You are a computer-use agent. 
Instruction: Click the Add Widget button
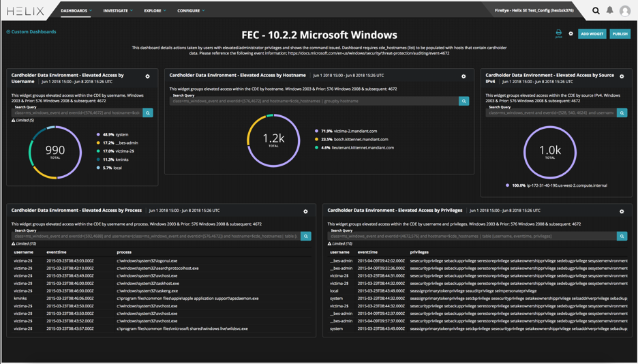point(592,34)
